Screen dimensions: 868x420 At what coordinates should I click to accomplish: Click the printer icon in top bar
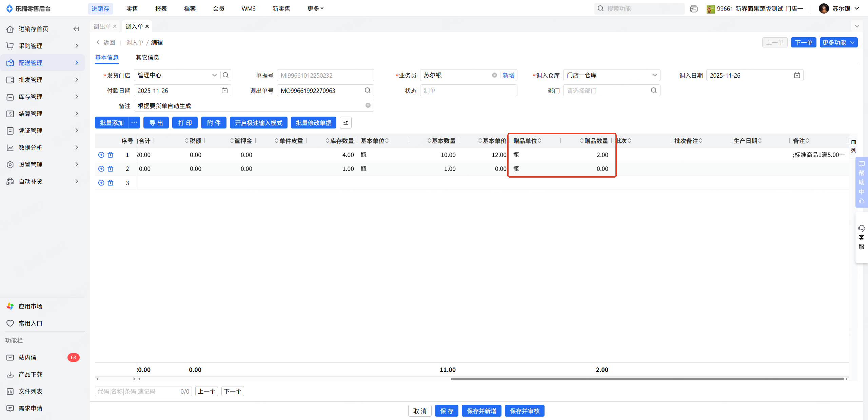pyautogui.click(x=694, y=8)
